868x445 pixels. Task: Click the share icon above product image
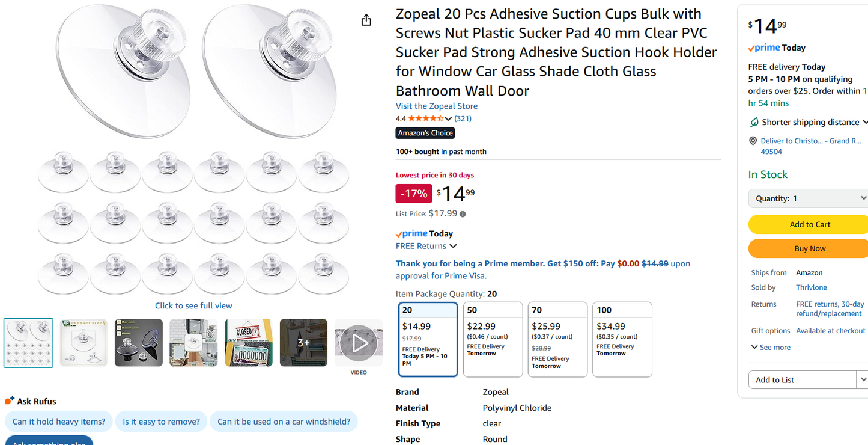366,20
